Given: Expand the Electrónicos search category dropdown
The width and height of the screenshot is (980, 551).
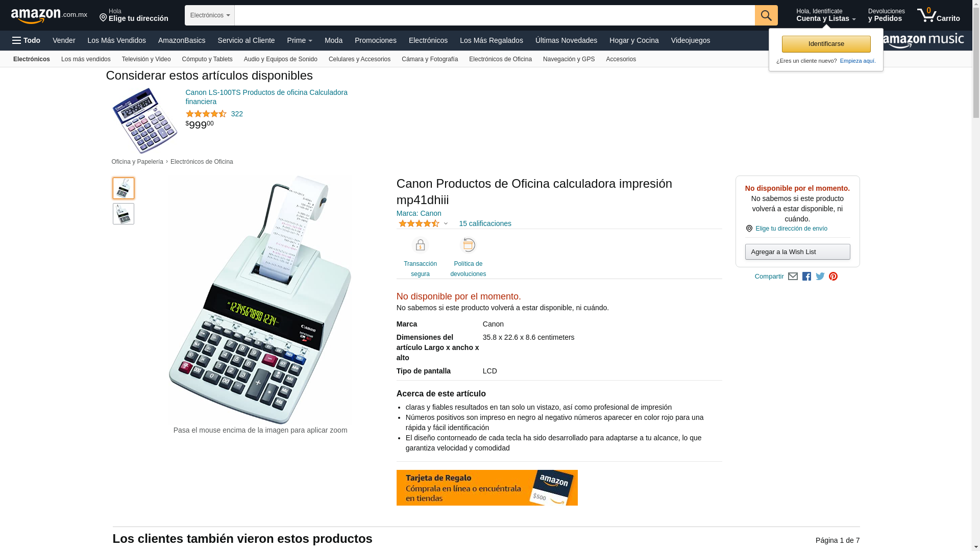Looking at the screenshot, I should [210, 15].
